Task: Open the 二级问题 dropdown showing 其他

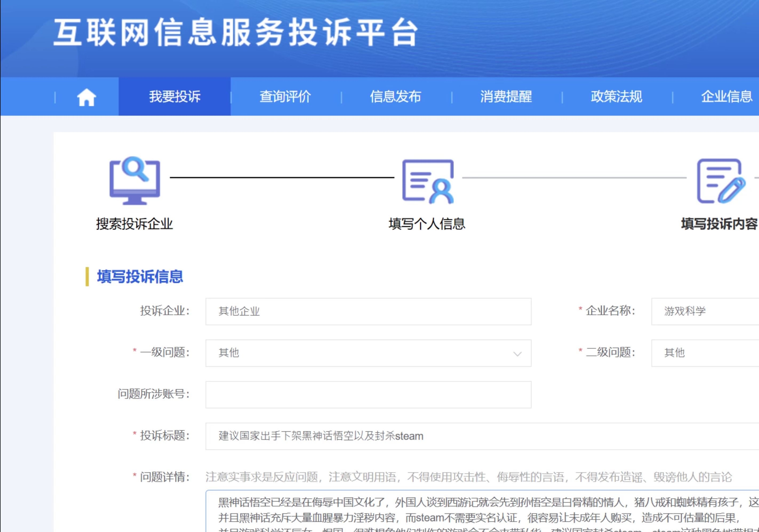Action: pyautogui.click(x=705, y=353)
